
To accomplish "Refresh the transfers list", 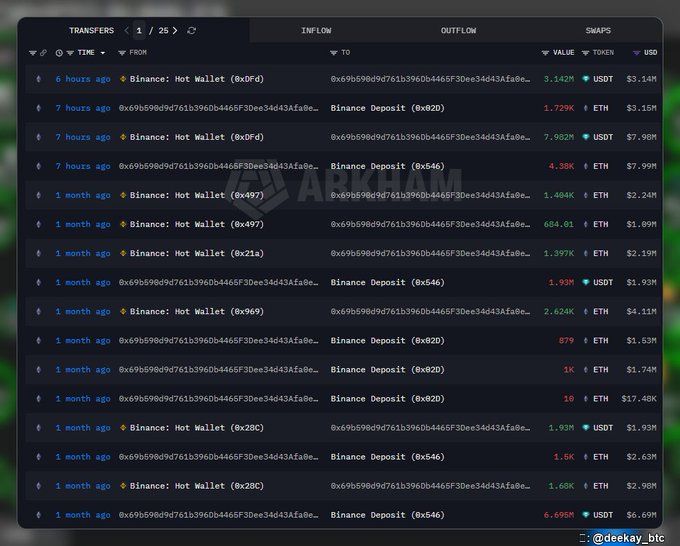I will pos(191,31).
